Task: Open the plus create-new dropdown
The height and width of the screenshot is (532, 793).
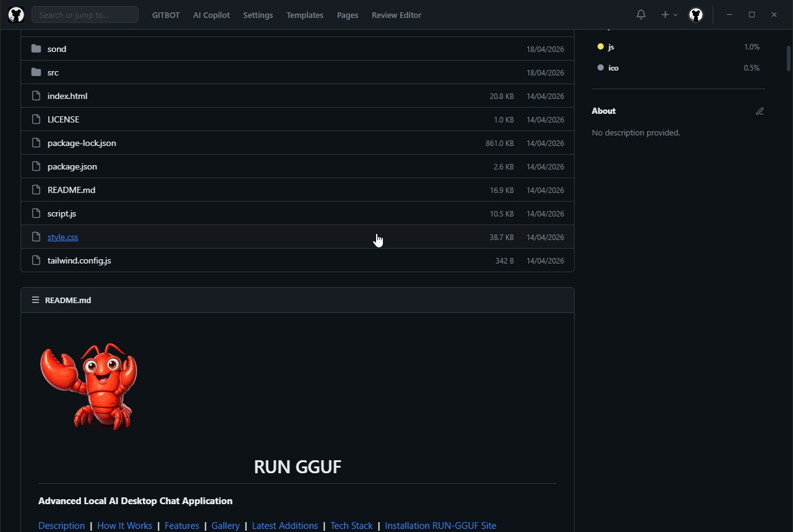Action: (x=669, y=15)
